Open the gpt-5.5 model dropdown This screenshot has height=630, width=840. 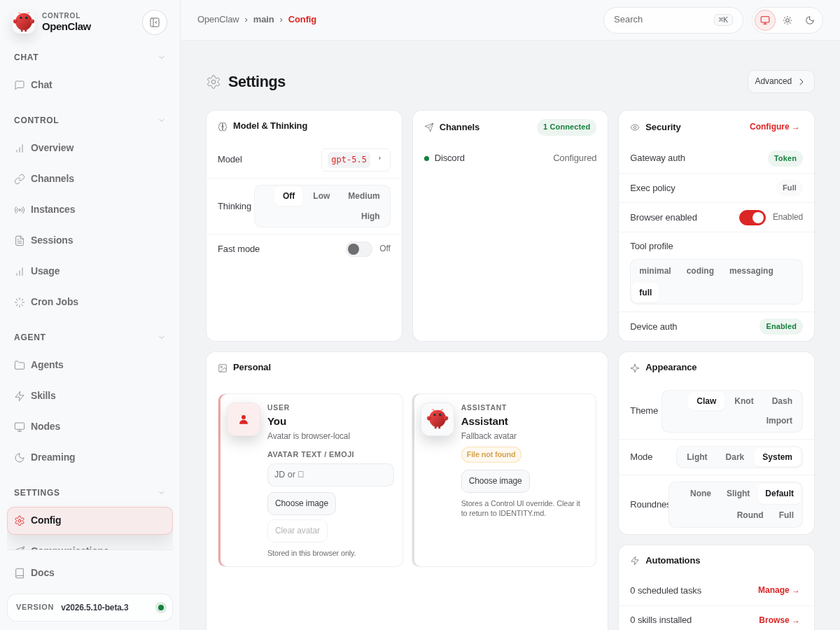tap(356, 160)
